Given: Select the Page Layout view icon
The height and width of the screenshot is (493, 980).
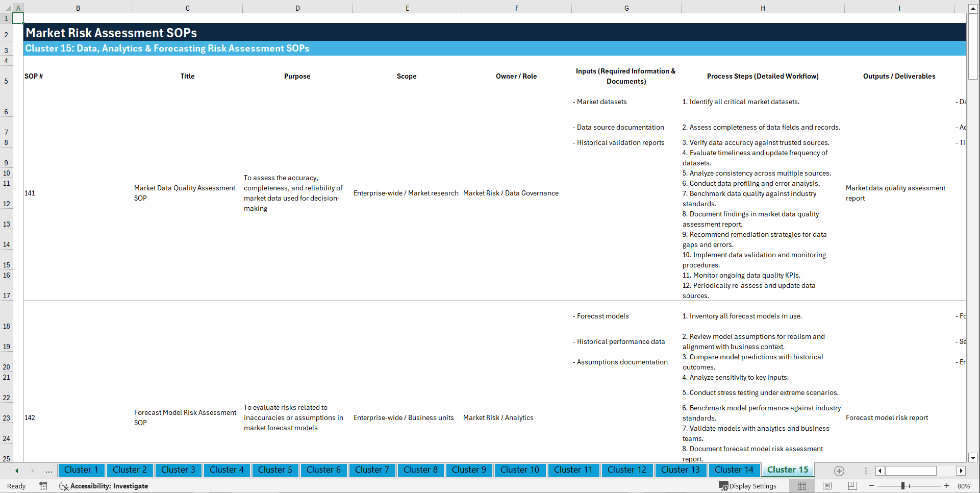Looking at the screenshot, I should click(826, 486).
